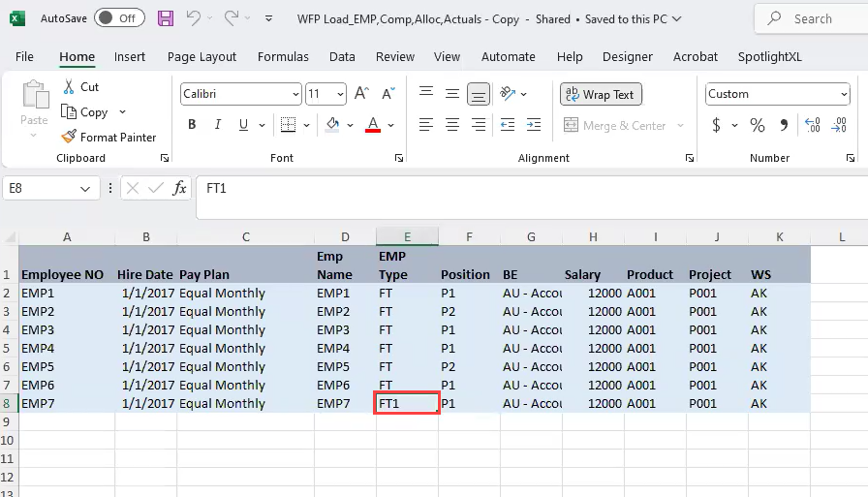Open the Font settings dialog launcher
The width and height of the screenshot is (868, 497).
click(x=398, y=158)
